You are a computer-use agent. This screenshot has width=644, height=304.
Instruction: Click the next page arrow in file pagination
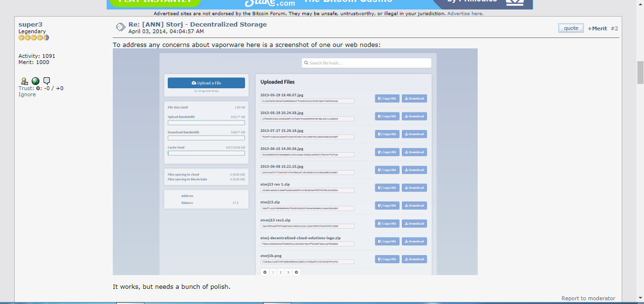coord(296,272)
